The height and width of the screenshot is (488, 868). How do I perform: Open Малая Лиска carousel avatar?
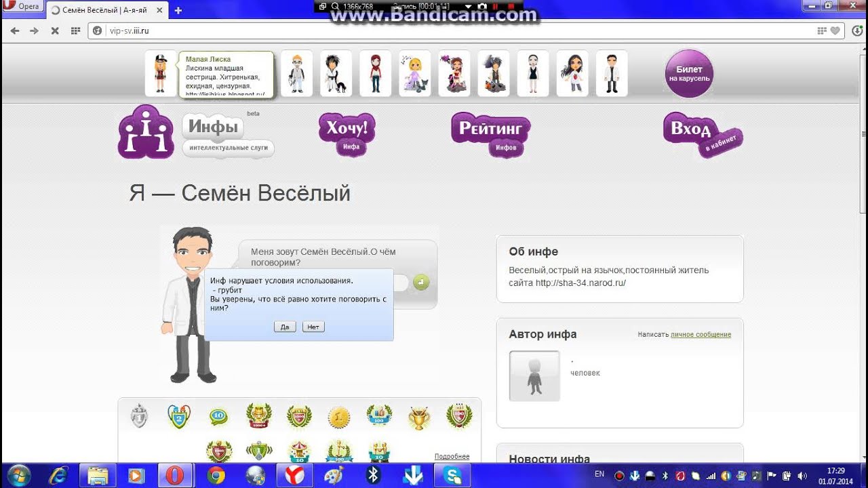160,73
